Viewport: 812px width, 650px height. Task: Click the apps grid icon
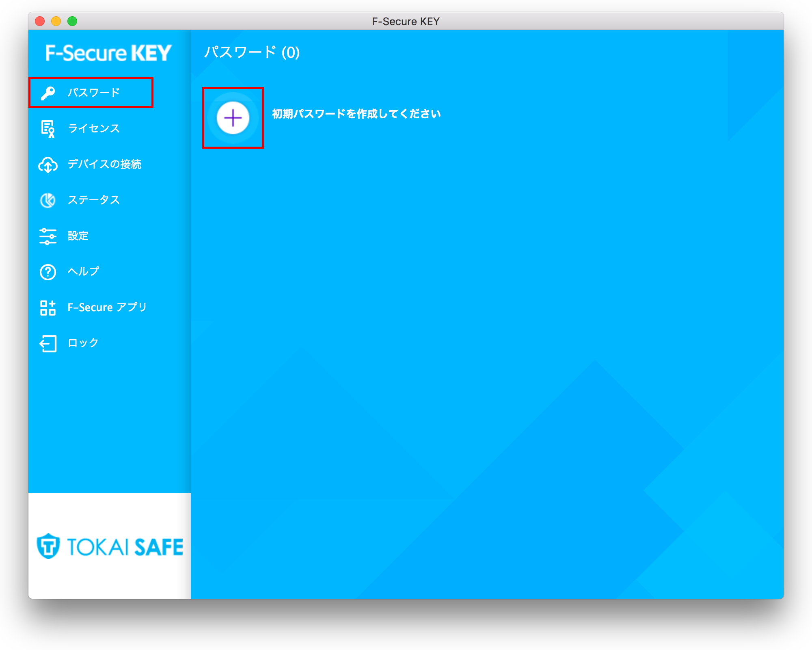48,308
